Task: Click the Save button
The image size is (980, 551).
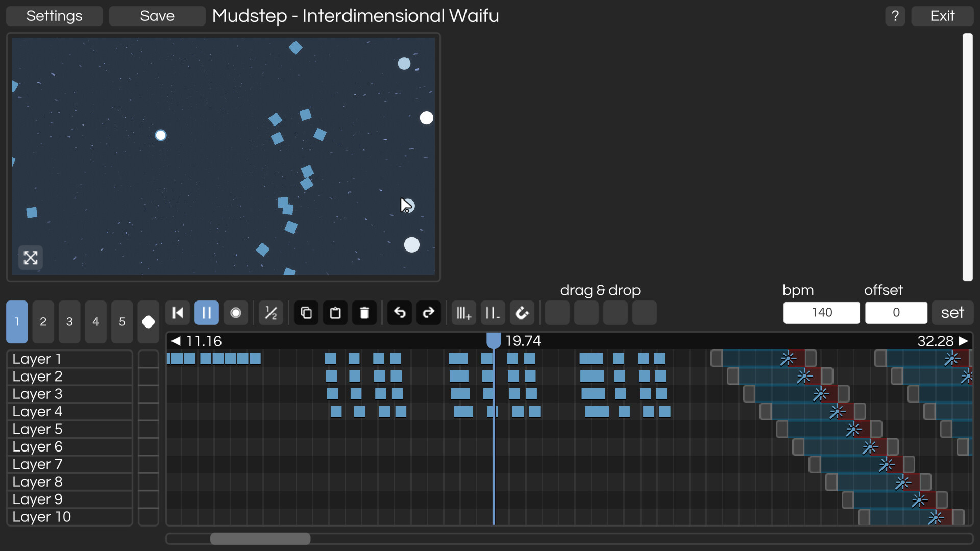Action: pos(157,16)
